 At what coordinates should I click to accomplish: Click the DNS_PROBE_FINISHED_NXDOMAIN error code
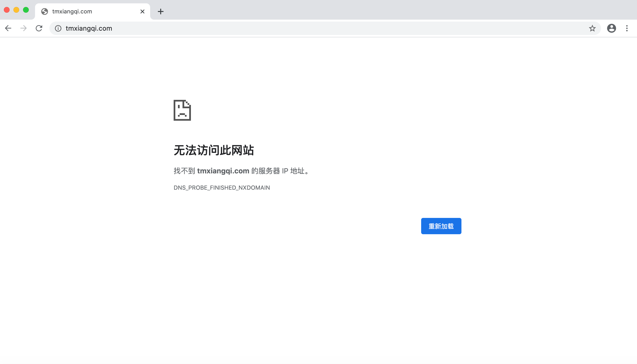(222, 188)
